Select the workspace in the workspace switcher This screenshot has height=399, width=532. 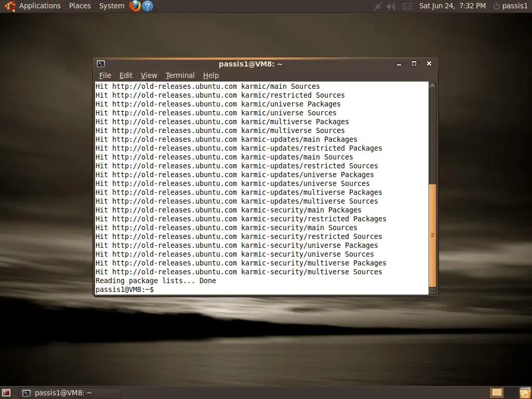point(497,393)
